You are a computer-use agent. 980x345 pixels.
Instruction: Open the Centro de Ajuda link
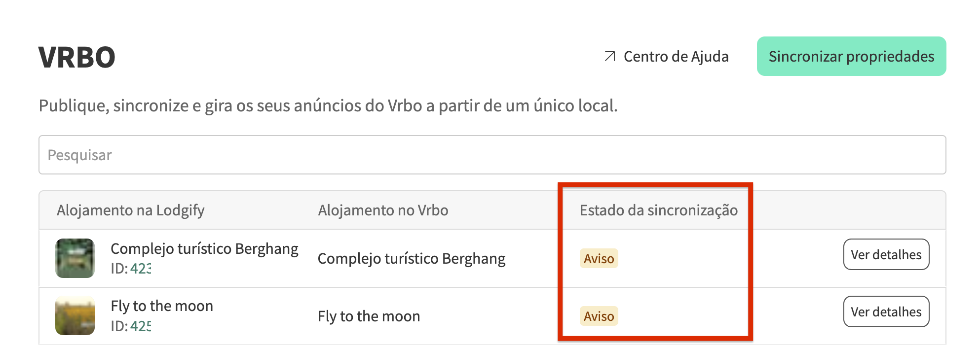[676, 57]
